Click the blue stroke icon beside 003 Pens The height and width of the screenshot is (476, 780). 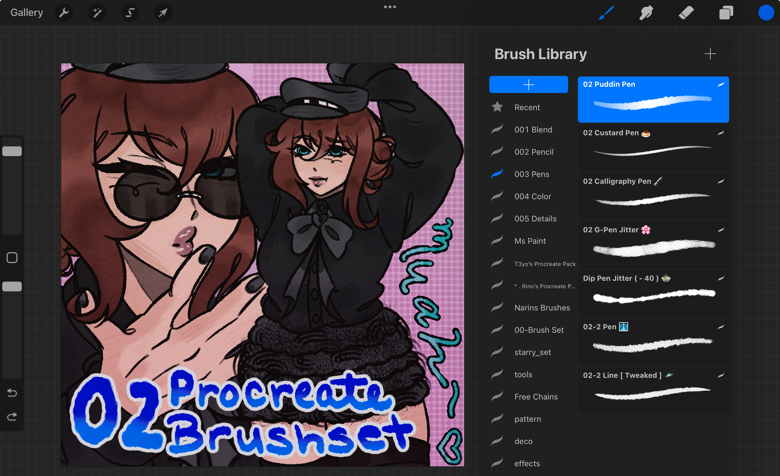point(497,174)
